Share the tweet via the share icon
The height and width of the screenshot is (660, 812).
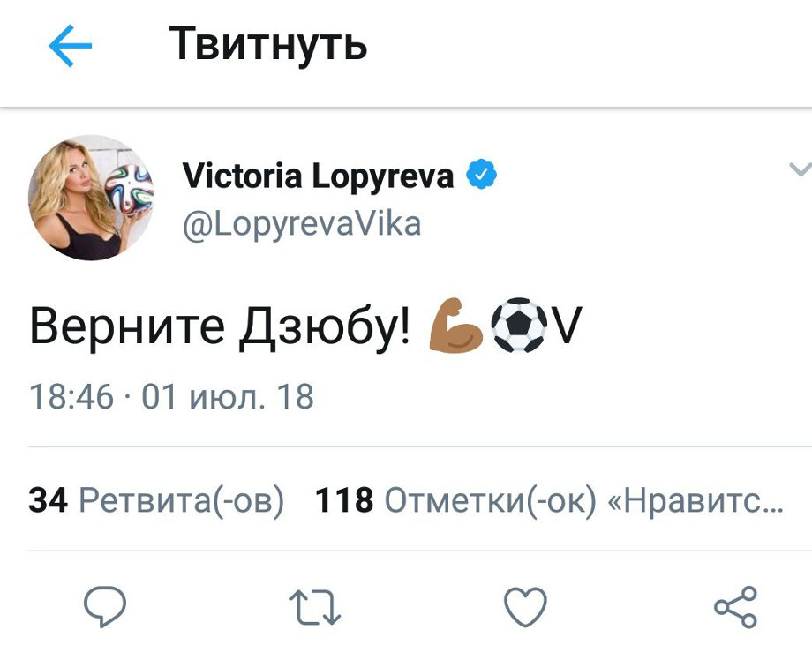tap(734, 608)
